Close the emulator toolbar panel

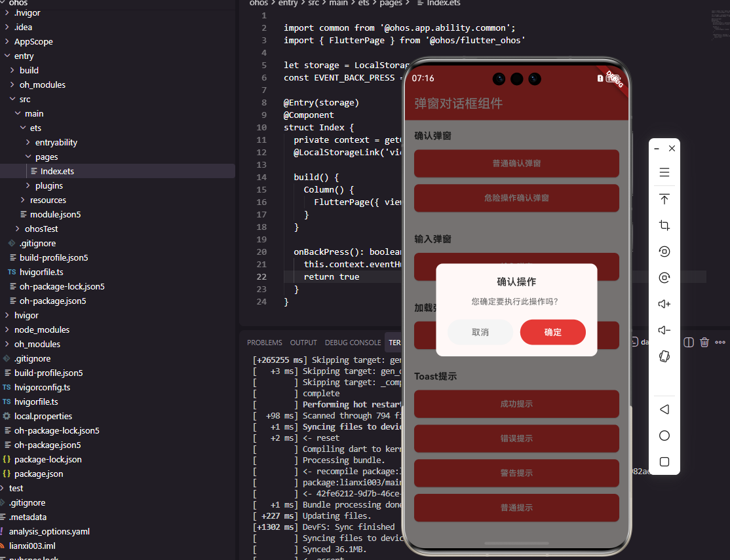coord(672,149)
